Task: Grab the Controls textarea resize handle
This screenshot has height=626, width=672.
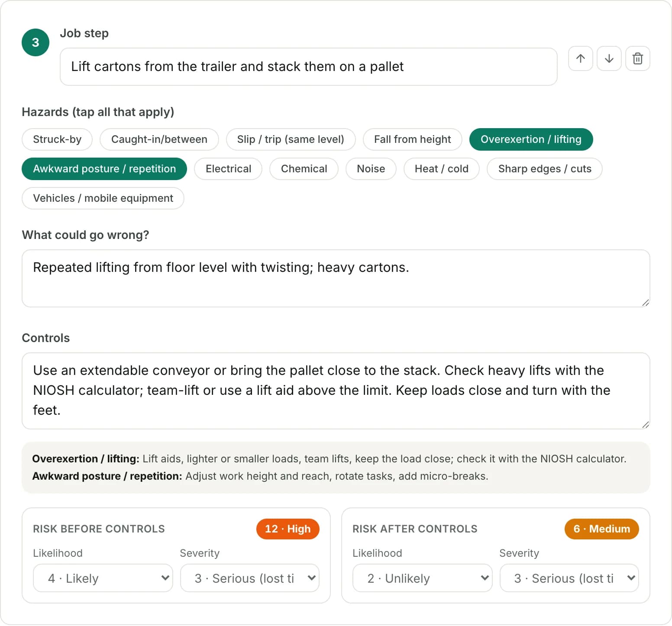Action: [645, 425]
